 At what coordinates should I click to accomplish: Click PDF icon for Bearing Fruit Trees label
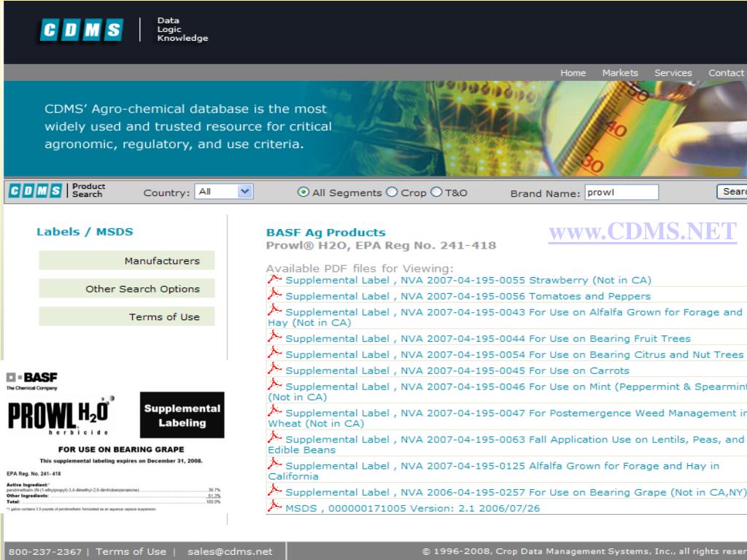click(274, 338)
